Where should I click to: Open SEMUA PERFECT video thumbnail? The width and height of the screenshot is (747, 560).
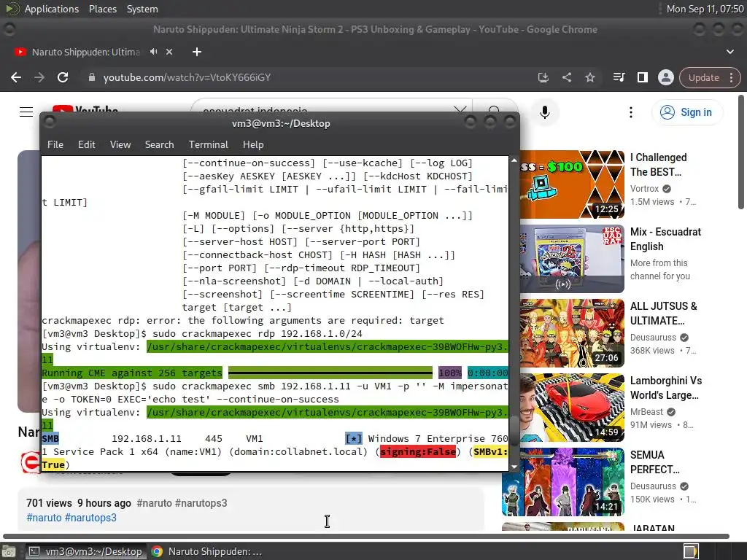pyautogui.click(x=563, y=482)
